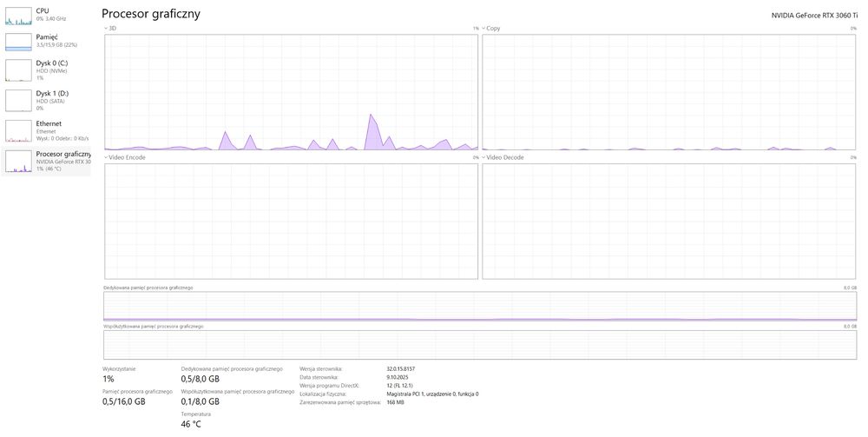The height and width of the screenshot is (437, 868).
Task: Open the Ethernet network entry
Action: click(x=45, y=130)
